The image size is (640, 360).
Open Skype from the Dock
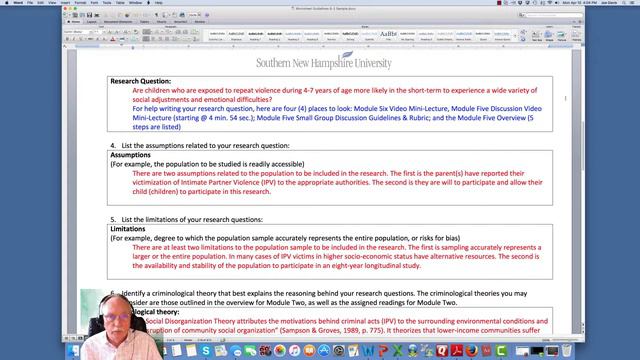coord(206,351)
